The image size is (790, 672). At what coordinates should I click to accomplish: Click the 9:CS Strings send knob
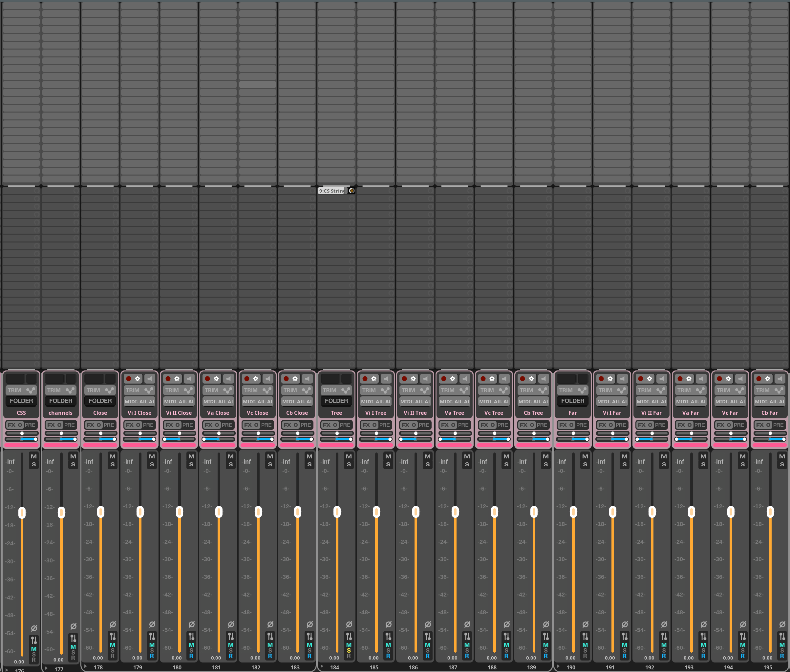pos(352,190)
